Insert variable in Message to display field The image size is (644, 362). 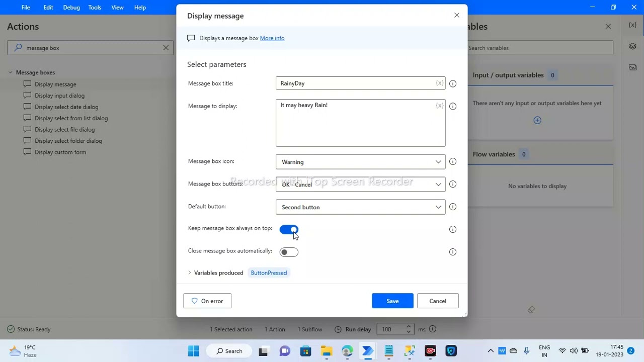[x=440, y=106]
